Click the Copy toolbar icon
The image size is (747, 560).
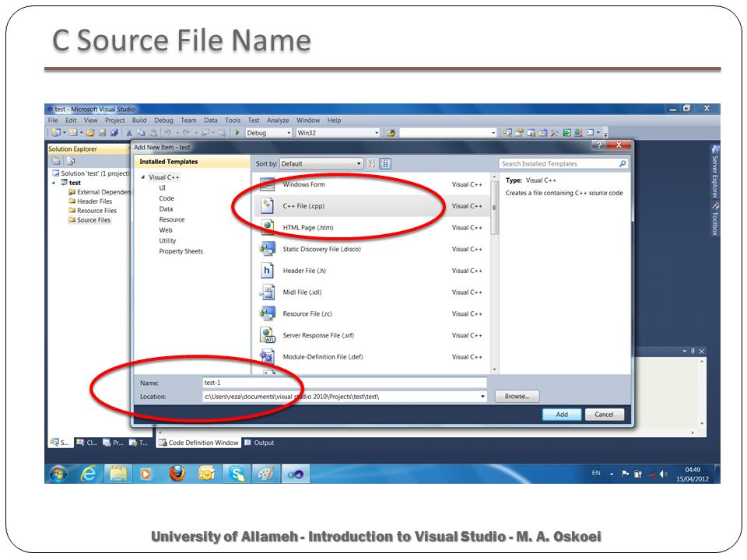(141, 133)
